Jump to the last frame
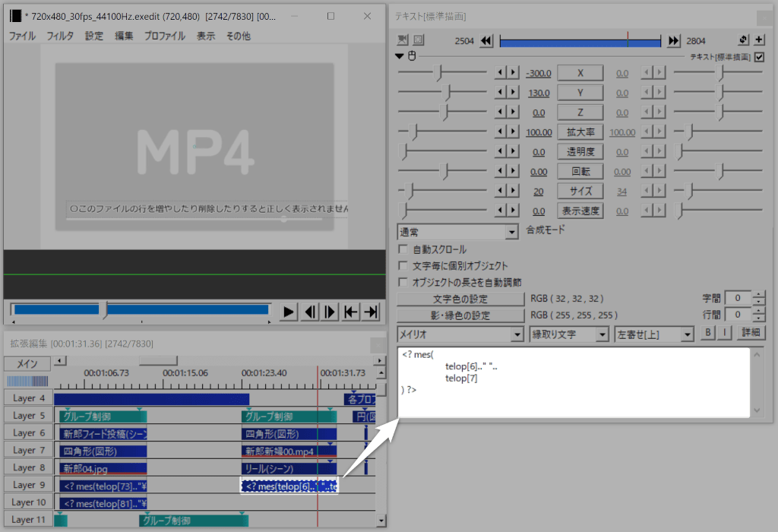The width and height of the screenshot is (778, 532). [x=371, y=312]
